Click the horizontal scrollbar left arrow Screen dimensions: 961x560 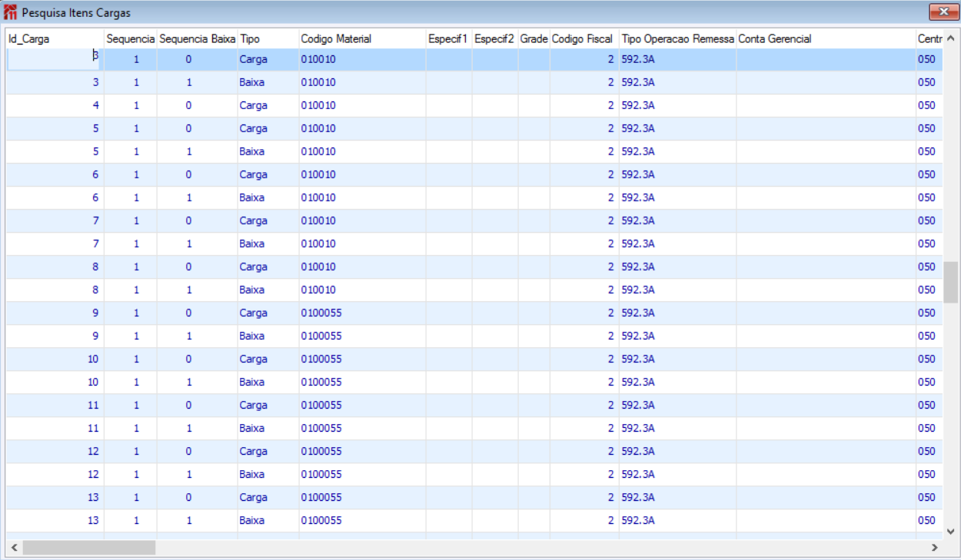13,548
